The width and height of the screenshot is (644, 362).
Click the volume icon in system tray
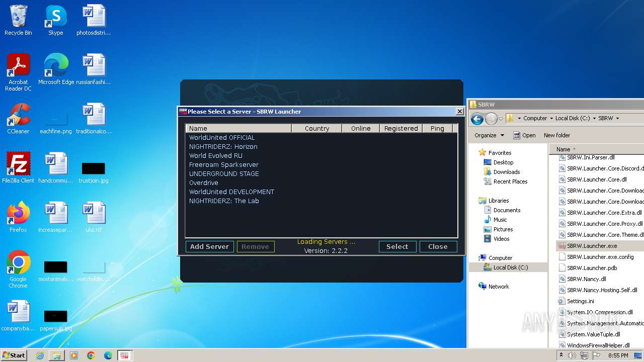pos(572,355)
